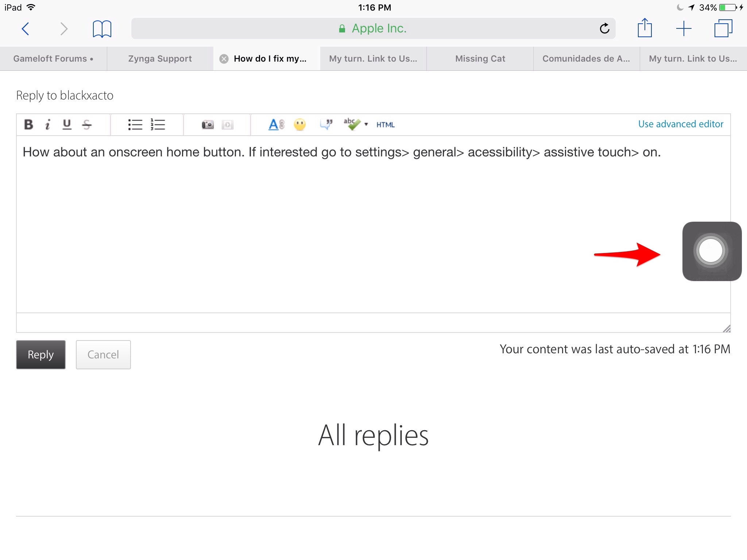747x560 pixels.
Task: Cancel the reply
Action: point(103,355)
